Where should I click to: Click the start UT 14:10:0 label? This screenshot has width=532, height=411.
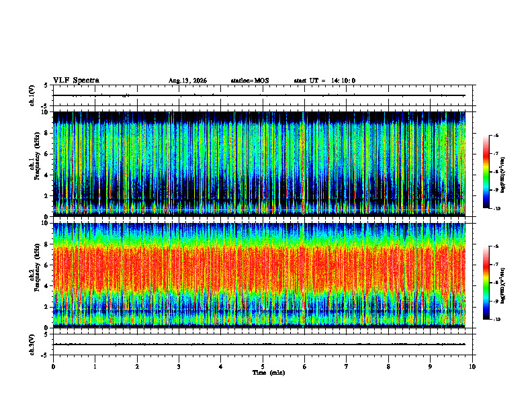[324, 81]
